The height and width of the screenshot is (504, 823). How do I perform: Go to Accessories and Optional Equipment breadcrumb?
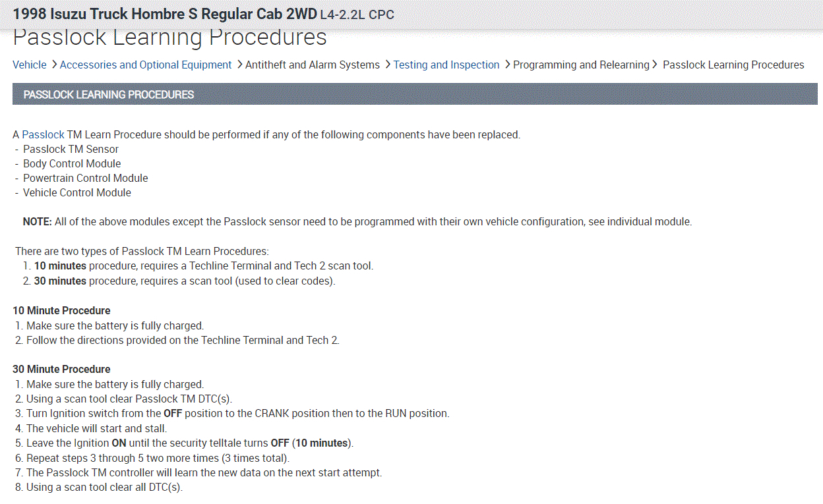coord(145,65)
